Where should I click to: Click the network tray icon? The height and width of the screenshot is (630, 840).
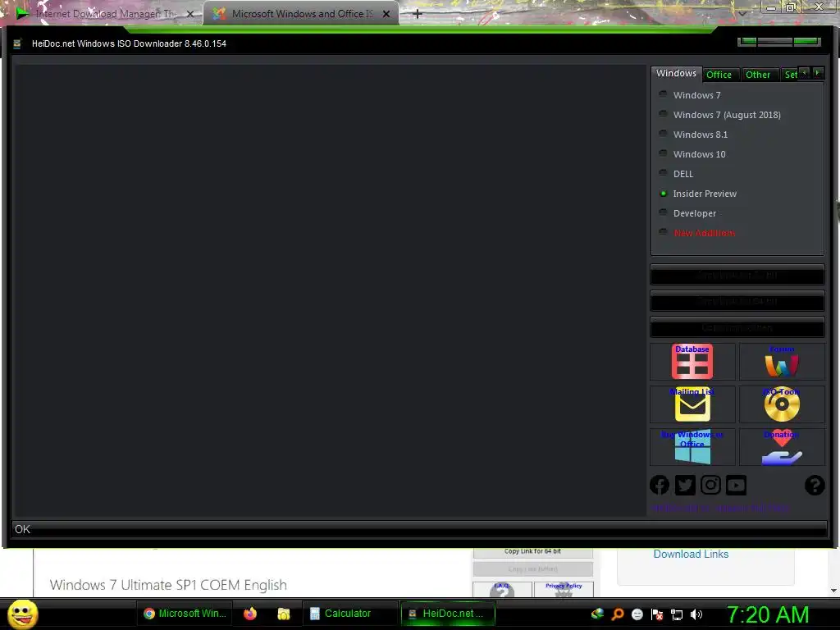(x=677, y=614)
